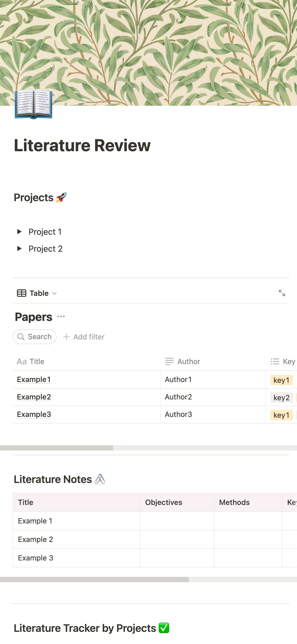This screenshot has height=644, width=297.
Task: Click the key2 tag on Example2
Action: 281,397
